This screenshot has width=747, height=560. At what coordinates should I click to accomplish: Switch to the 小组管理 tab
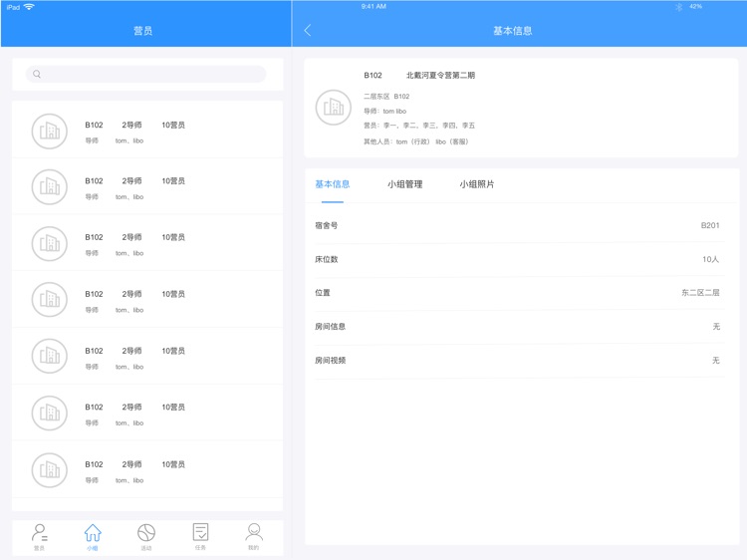(x=405, y=184)
